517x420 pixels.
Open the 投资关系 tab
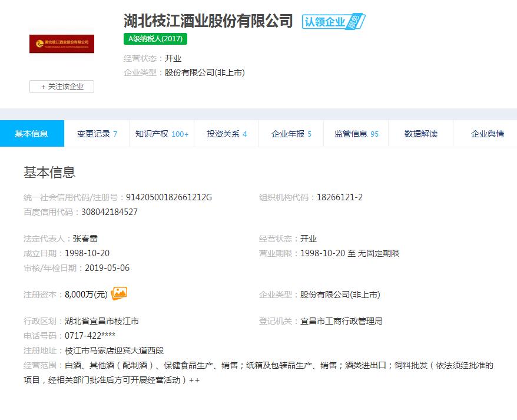pyautogui.click(x=227, y=134)
